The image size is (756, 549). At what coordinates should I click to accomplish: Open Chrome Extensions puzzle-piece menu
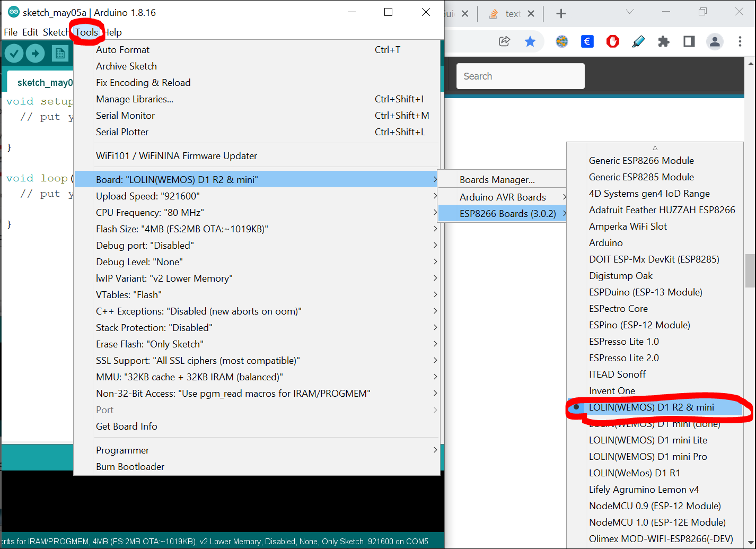point(663,41)
